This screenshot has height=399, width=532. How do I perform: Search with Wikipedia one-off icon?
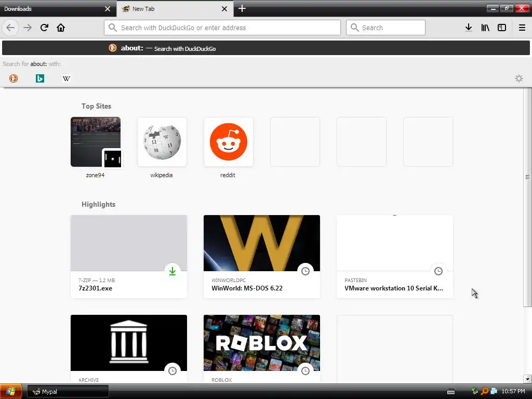point(66,78)
